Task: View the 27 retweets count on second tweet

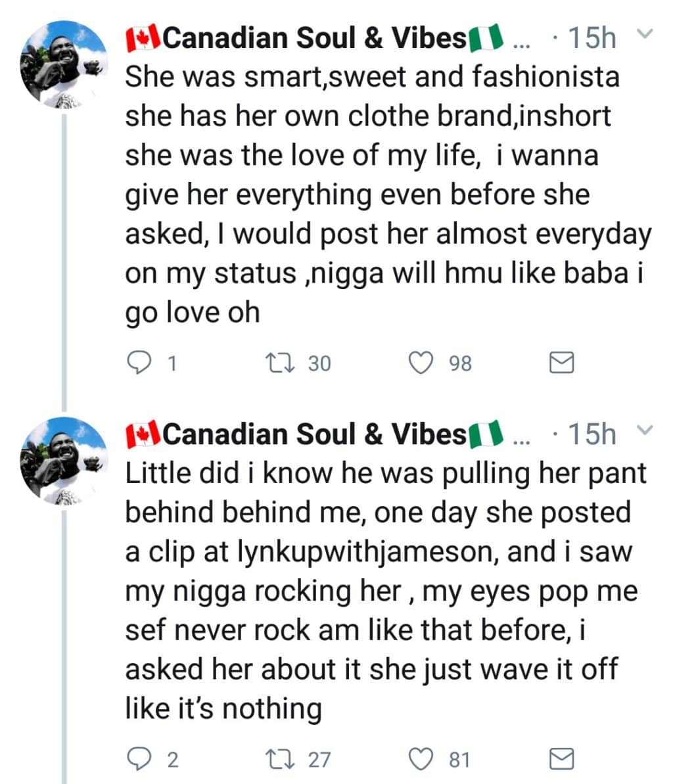Action: [x=319, y=760]
